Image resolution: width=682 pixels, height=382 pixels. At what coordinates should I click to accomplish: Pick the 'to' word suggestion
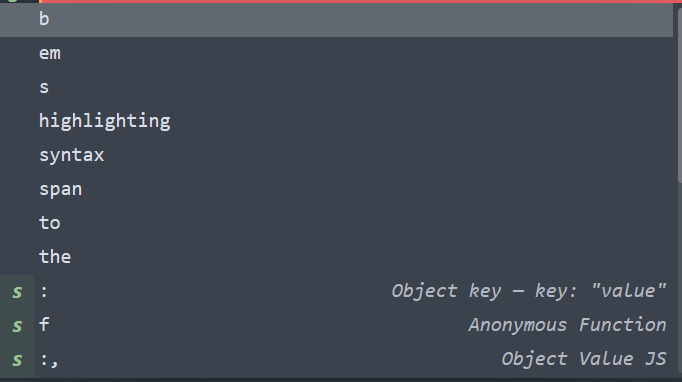pyautogui.click(x=336, y=223)
